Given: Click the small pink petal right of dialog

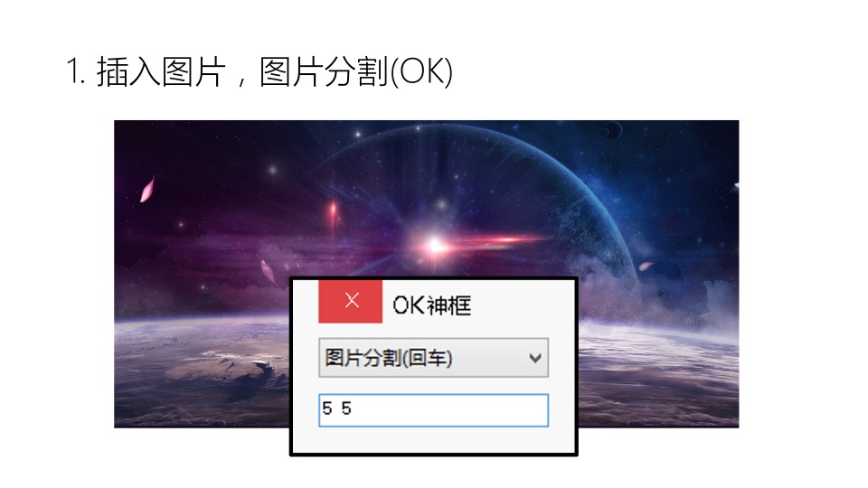Looking at the screenshot, I should click(646, 266).
